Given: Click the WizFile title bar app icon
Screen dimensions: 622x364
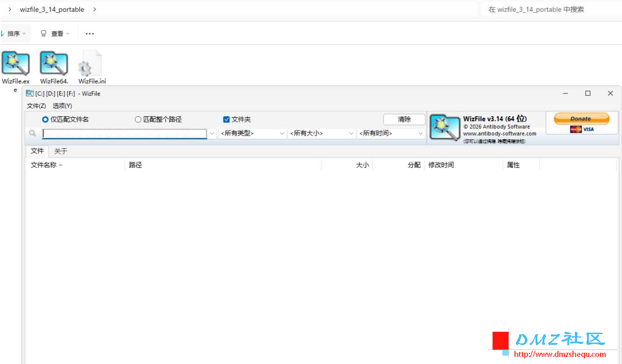Looking at the screenshot, I should 30,93.
